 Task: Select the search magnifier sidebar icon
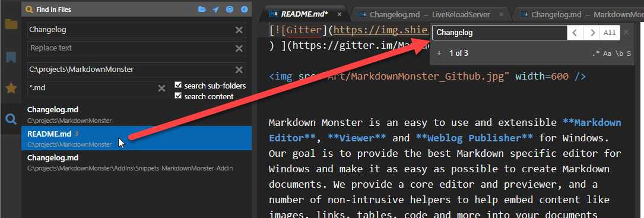point(11,119)
